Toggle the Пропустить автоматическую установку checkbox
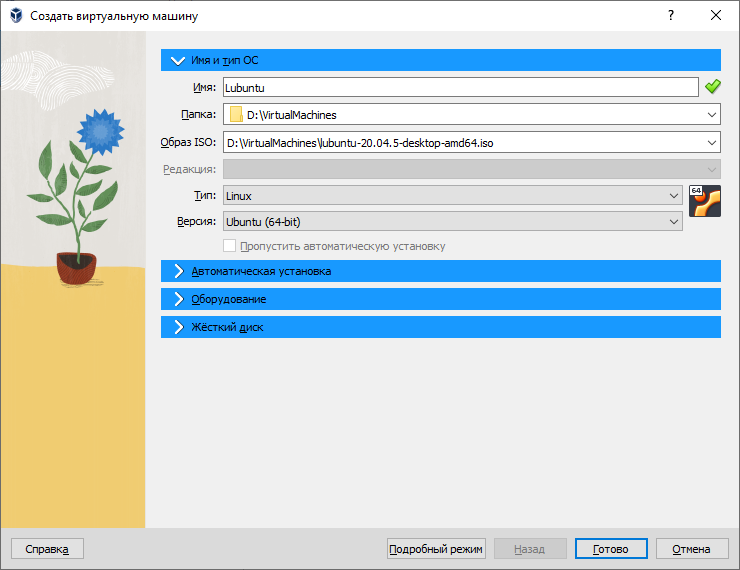 pyautogui.click(x=229, y=246)
